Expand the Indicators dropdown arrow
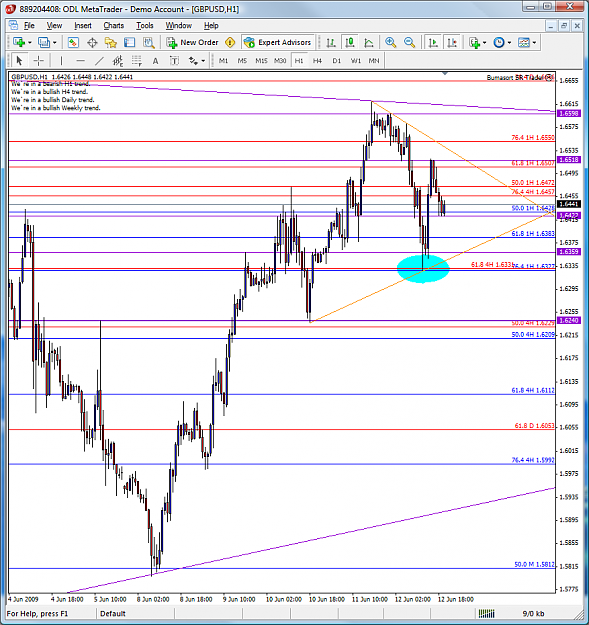The height and width of the screenshot is (625, 589). (485, 42)
